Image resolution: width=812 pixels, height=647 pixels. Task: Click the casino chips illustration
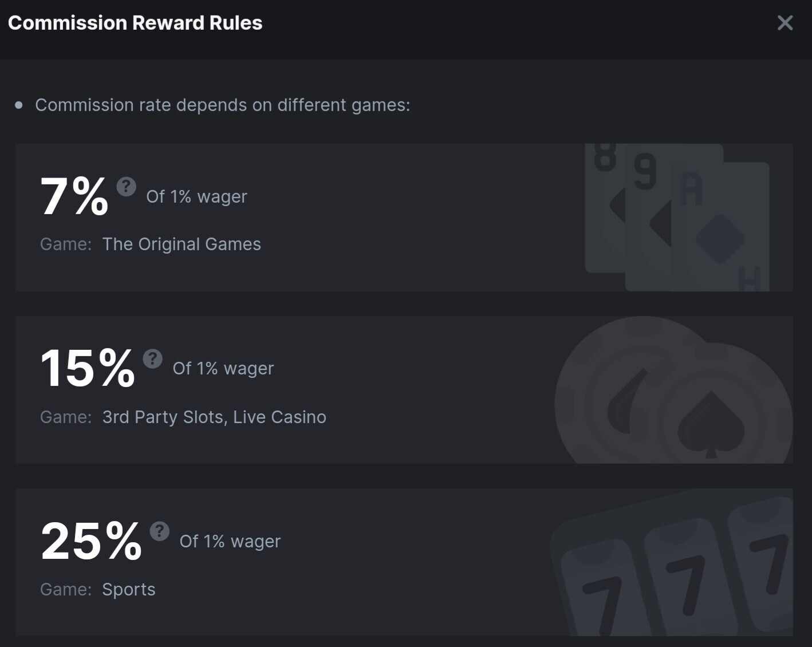coord(673,390)
